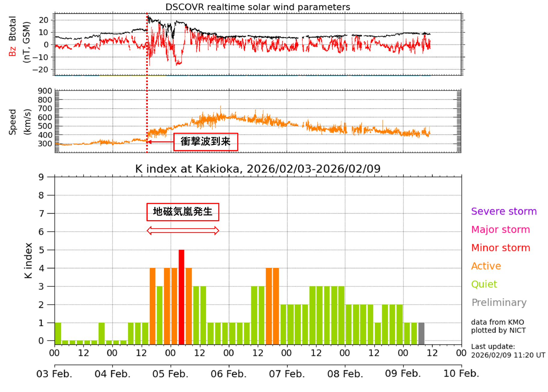Click the vertical K index axis label
The image size is (548, 392).
(28, 260)
